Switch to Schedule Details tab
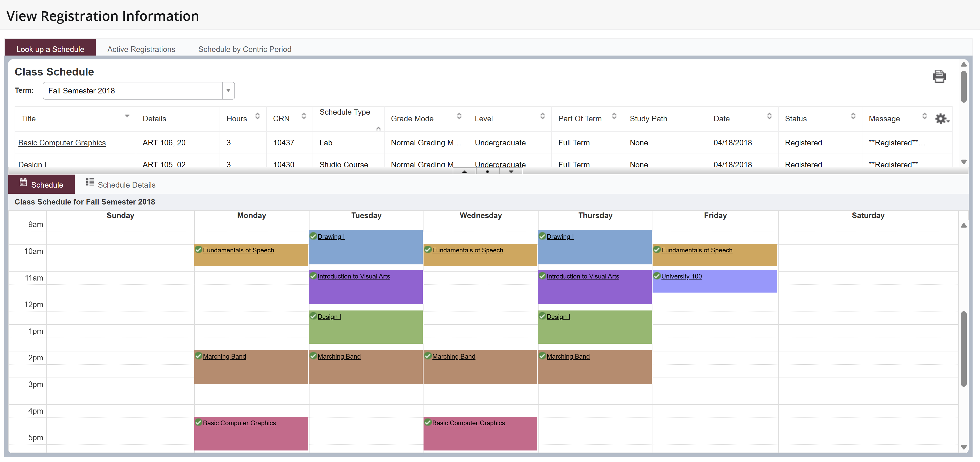 pyautogui.click(x=121, y=185)
